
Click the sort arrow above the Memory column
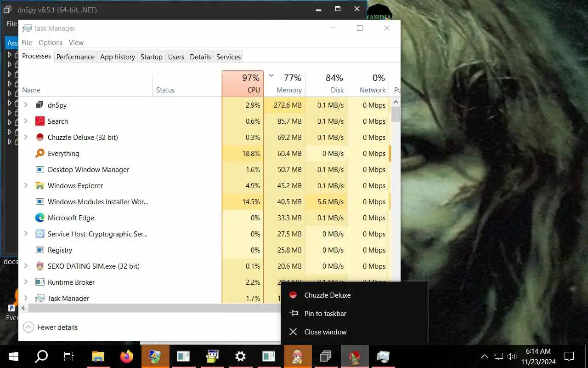pos(271,75)
